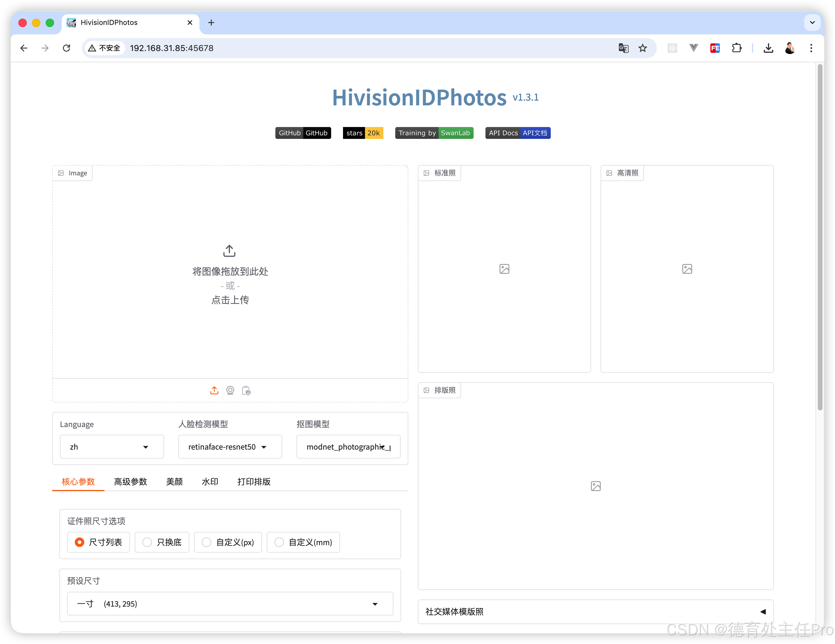Open the Extensions puzzle icon
This screenshot has height=644, width=835.
(736, 48)
